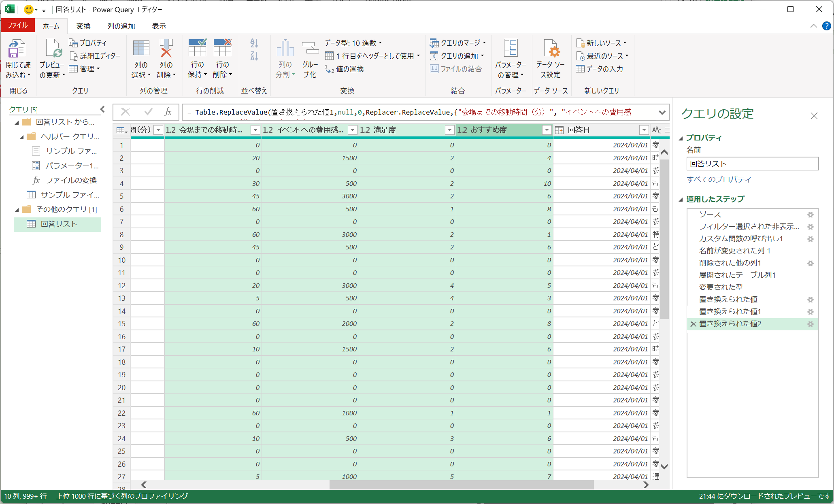Click the パラメーターの管理 icon
Image resolution: width=834 pixels, height=504 pixels.
pos(511,48)
